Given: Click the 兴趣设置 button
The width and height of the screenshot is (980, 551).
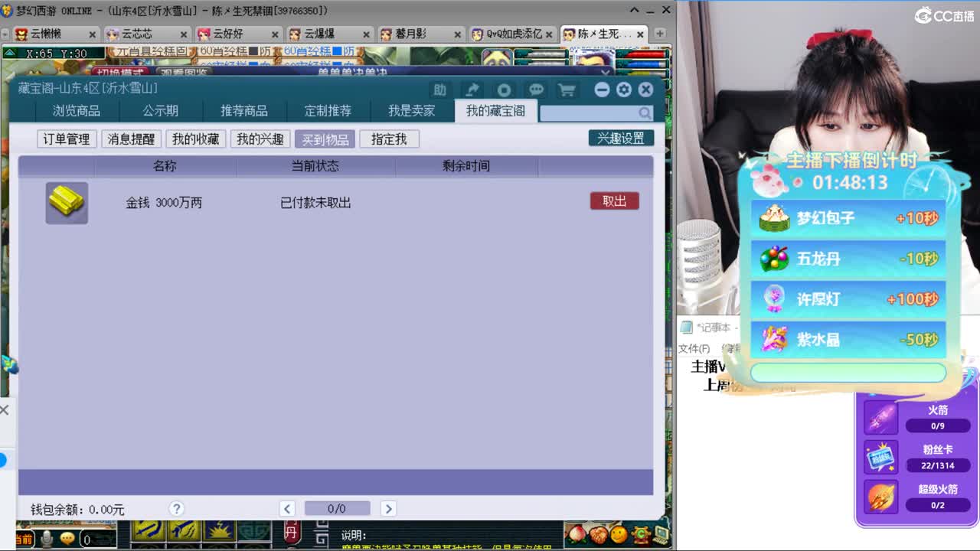Looking at the screenshot, I should [x=621, y=139].
